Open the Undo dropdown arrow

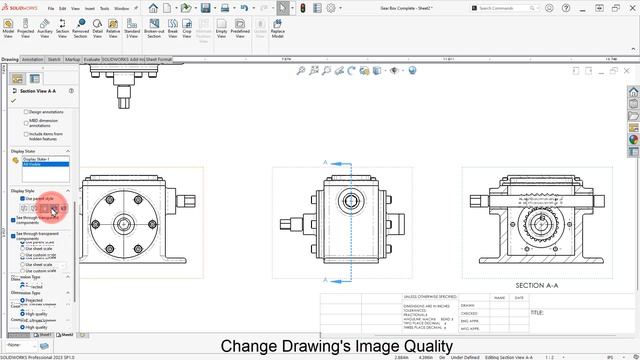253,8
